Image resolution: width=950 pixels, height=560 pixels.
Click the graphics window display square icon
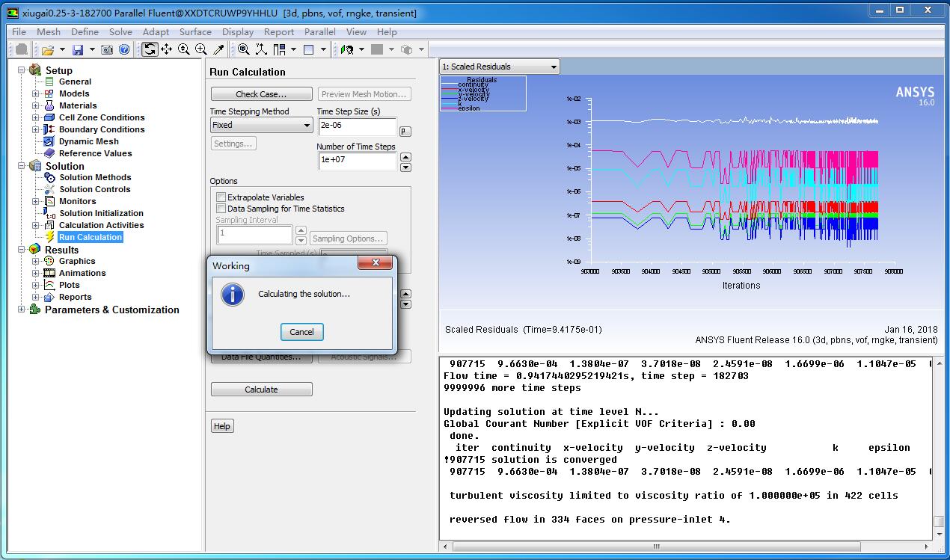(x=309, y=49)
